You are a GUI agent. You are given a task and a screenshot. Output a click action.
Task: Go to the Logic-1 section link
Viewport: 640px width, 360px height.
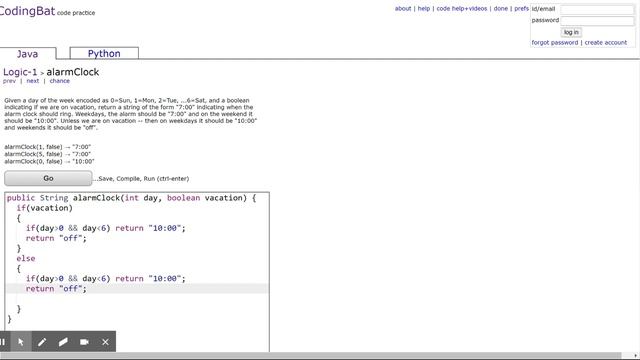[x=20, y=72]
